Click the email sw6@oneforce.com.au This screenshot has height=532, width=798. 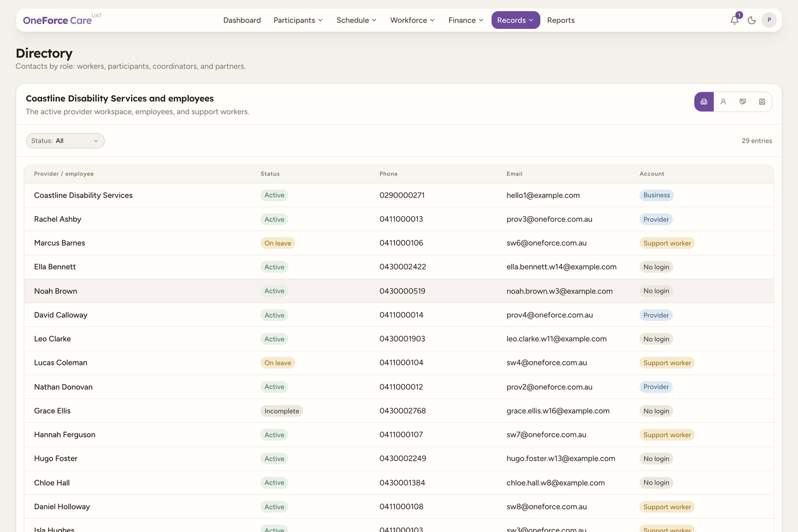(x=546, y=243)
